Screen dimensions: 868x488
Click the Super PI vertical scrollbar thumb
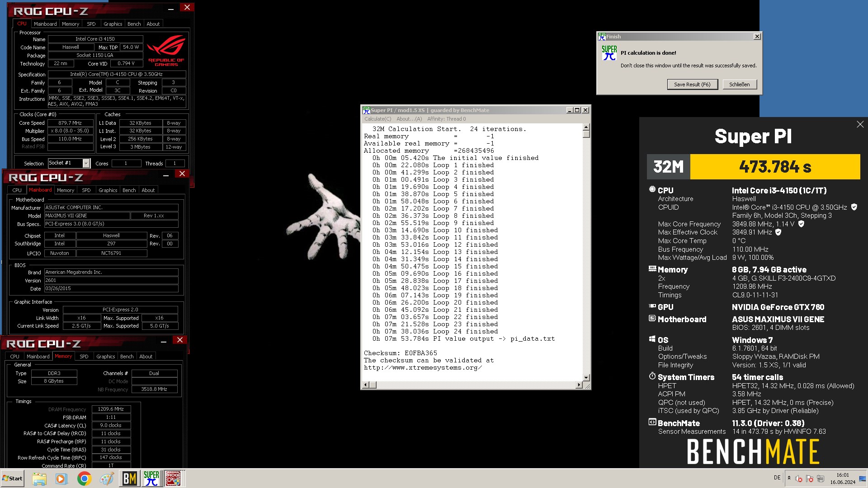coord(586,134)
